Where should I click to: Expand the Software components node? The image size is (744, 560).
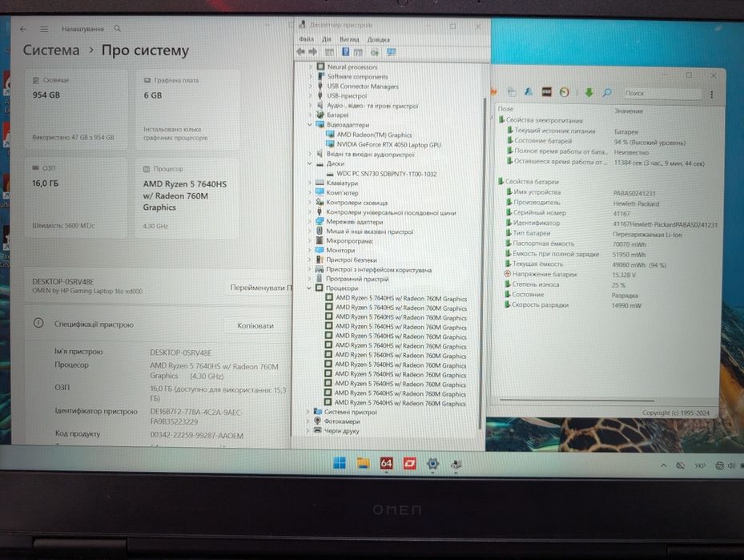[311, 76]
